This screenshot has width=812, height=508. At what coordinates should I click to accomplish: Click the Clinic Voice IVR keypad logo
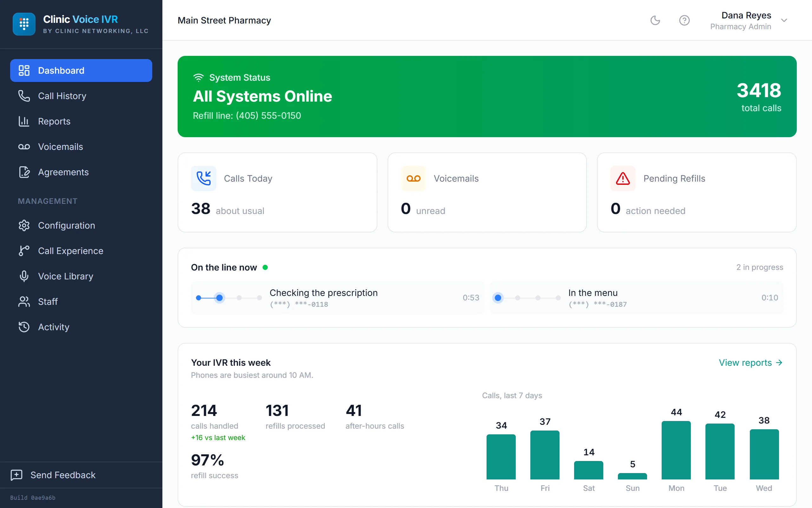(x=24, y=24)
